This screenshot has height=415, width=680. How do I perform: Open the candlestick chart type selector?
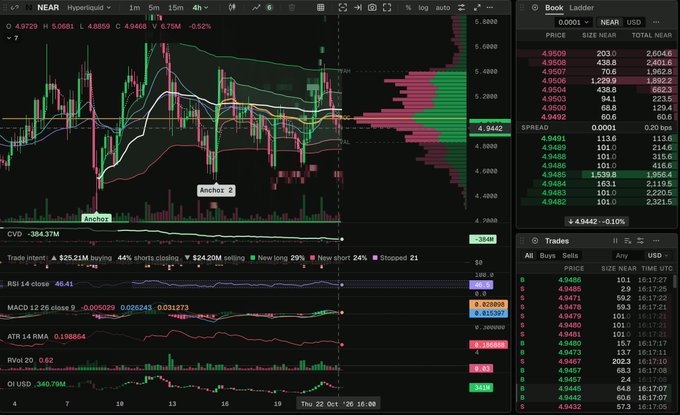pyautogui.click(x=232, y=7)
